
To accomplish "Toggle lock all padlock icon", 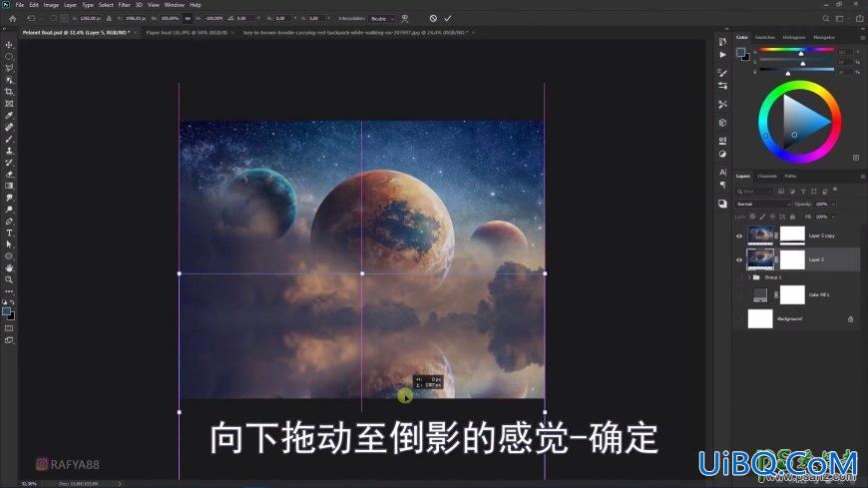I will point(792,217).
